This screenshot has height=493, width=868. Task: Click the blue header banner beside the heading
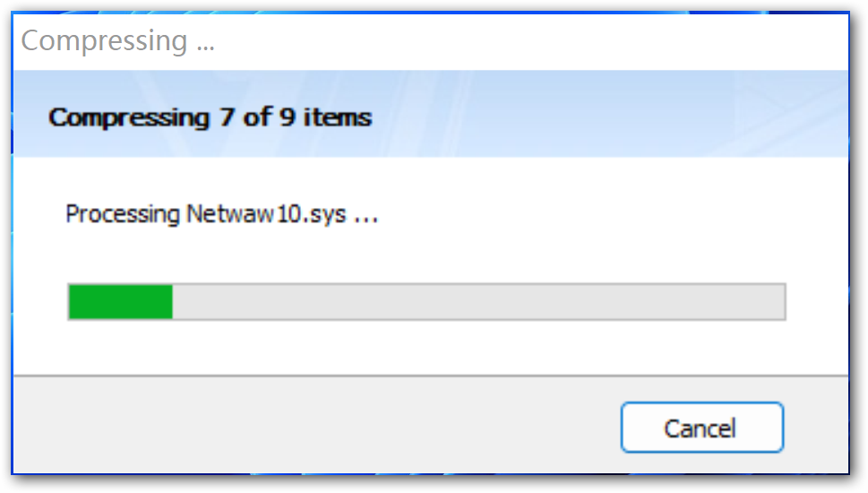pyautogui.click(x=609, y=114)
